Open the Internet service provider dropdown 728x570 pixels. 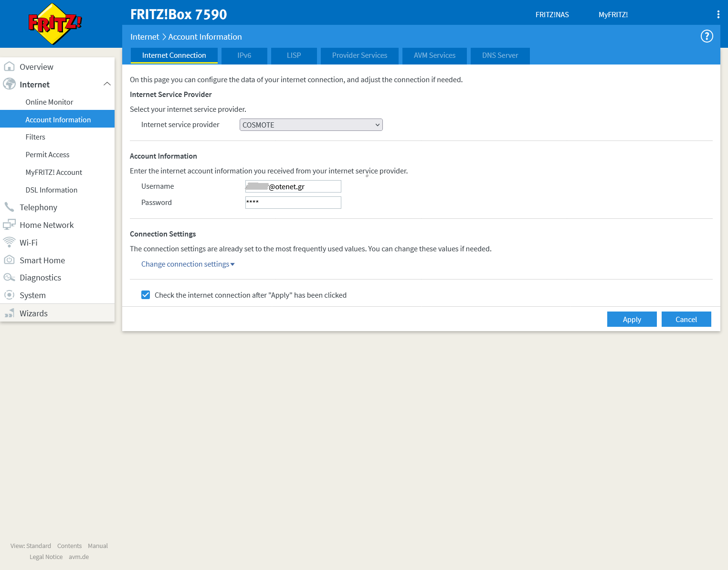(311, 125)
